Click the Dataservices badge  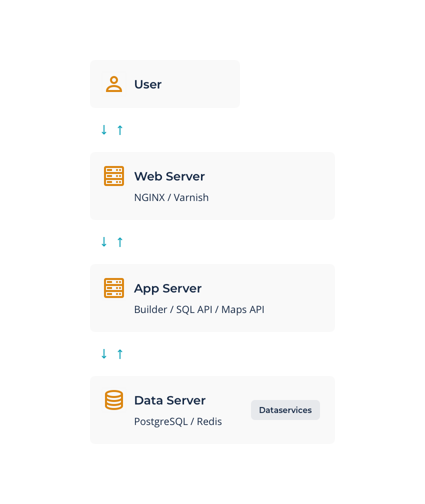[285, 410]
